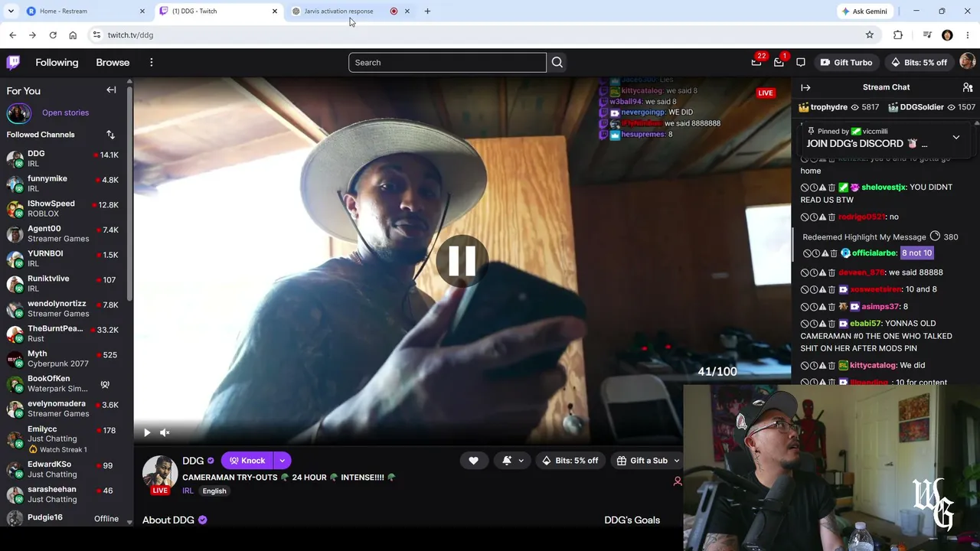
Task: Bookmark this page with the star icon
Action: click(x=870, y=34)
